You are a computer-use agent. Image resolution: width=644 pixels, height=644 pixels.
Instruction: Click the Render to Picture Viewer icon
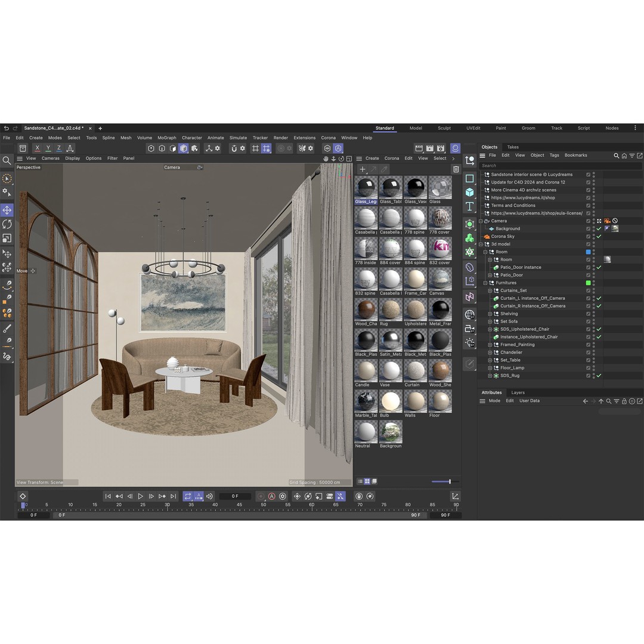[x=430, y=148]
